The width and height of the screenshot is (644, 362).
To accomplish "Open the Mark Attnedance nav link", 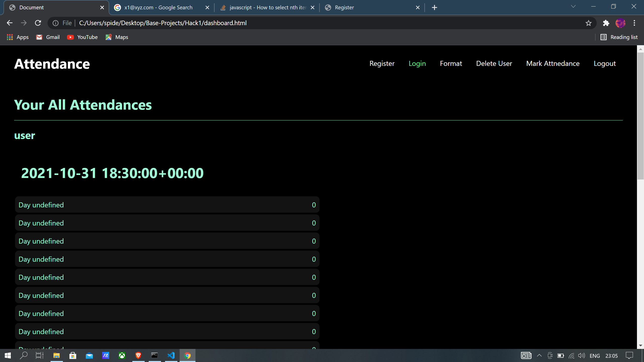I will pos(553,64).
